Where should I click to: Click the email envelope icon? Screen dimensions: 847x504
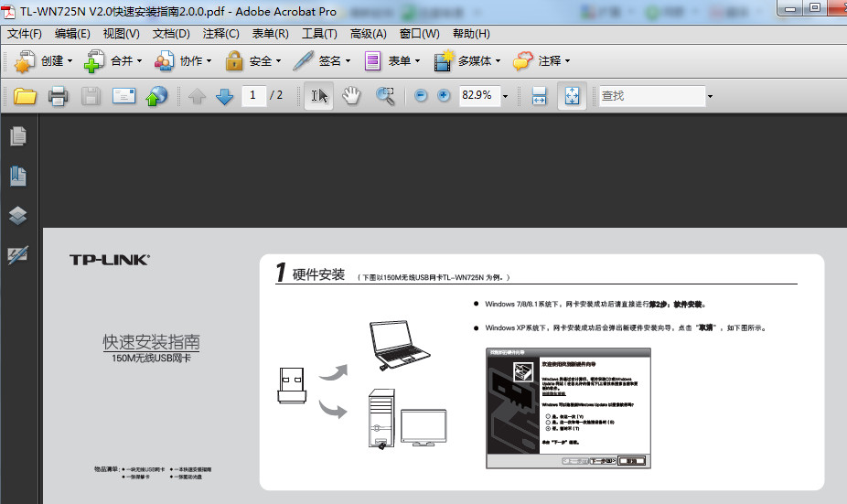click(x=123, y=96)
